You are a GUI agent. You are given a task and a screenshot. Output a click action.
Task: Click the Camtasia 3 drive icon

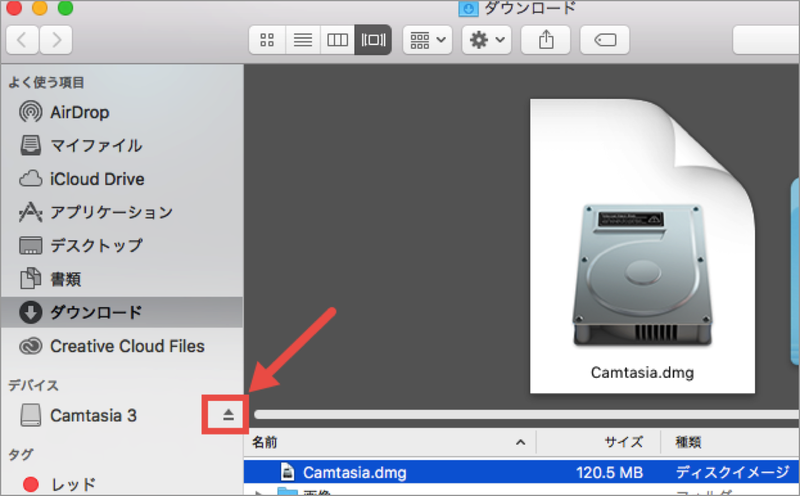click(x=31, y=415)
